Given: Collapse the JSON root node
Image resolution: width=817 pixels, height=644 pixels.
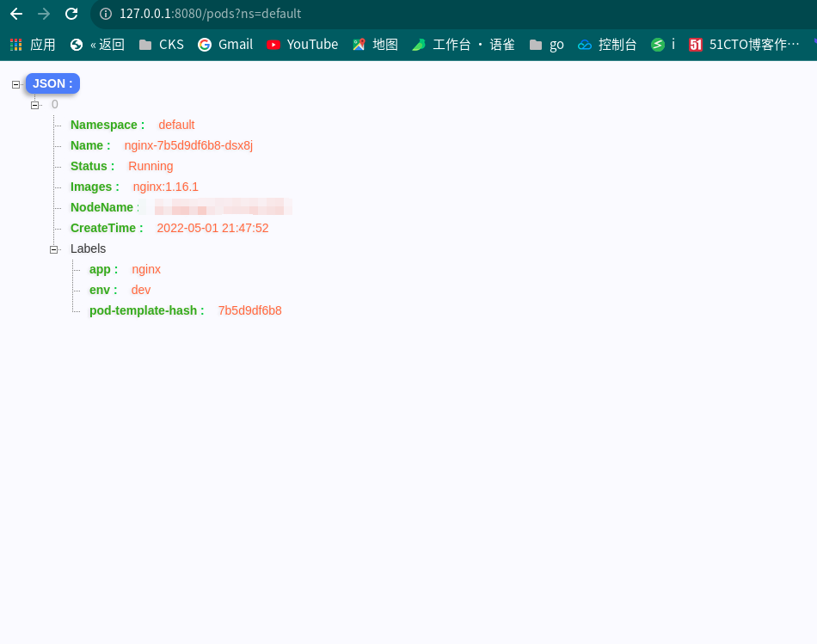Looking at the screenshot, I should [x=15, y=84].
